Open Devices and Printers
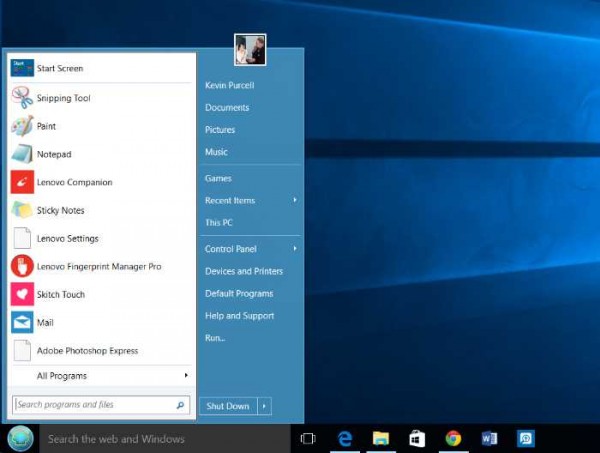600x453 pixels. point(244,271)
